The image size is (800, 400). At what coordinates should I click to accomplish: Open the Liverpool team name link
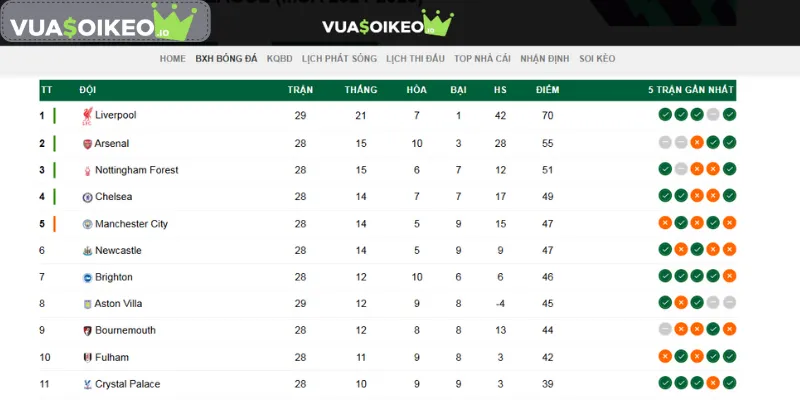115,116
